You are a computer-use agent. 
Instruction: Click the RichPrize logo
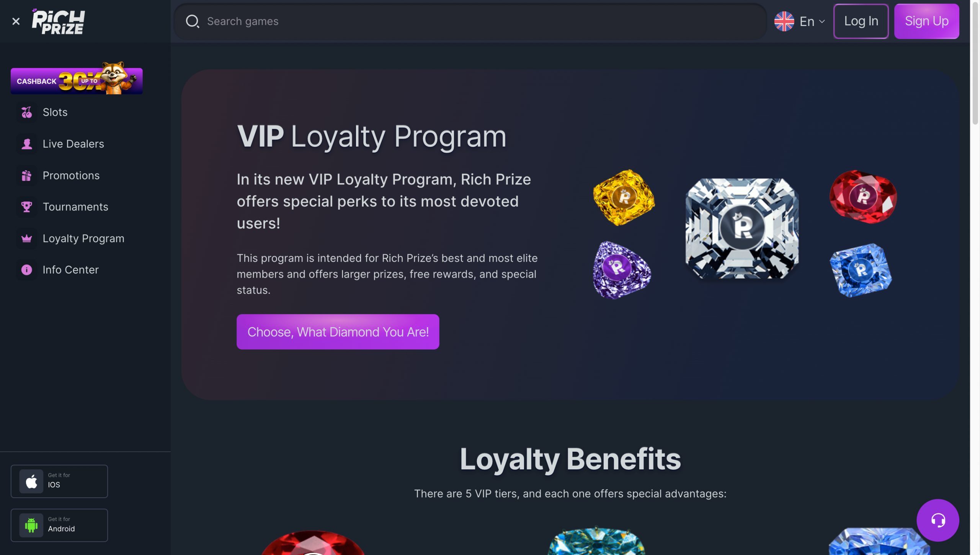click(58, 21)
